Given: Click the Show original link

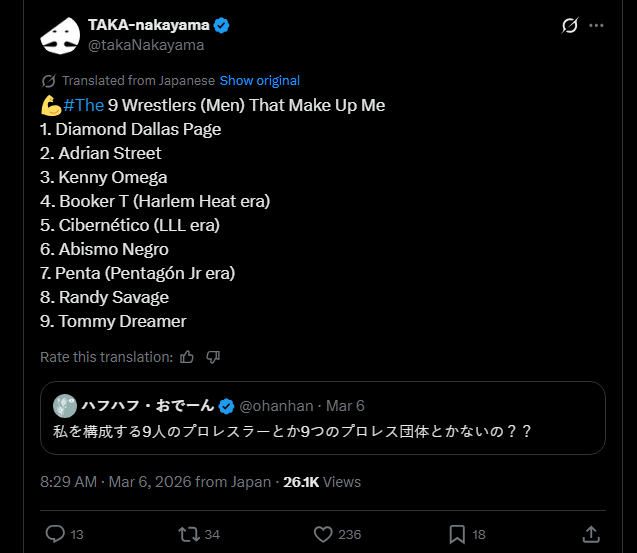Looking at the screenshot, I should tap(259, 80).
